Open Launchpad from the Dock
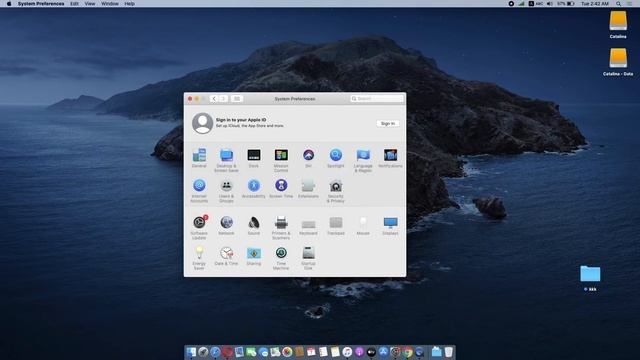 pyautogui.click(x=203, y=352)
